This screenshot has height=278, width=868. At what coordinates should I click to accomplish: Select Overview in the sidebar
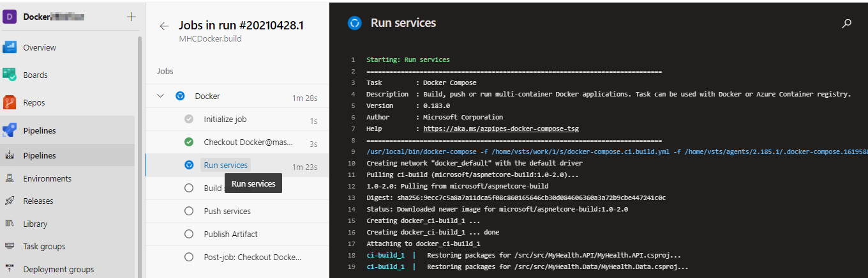40,47
